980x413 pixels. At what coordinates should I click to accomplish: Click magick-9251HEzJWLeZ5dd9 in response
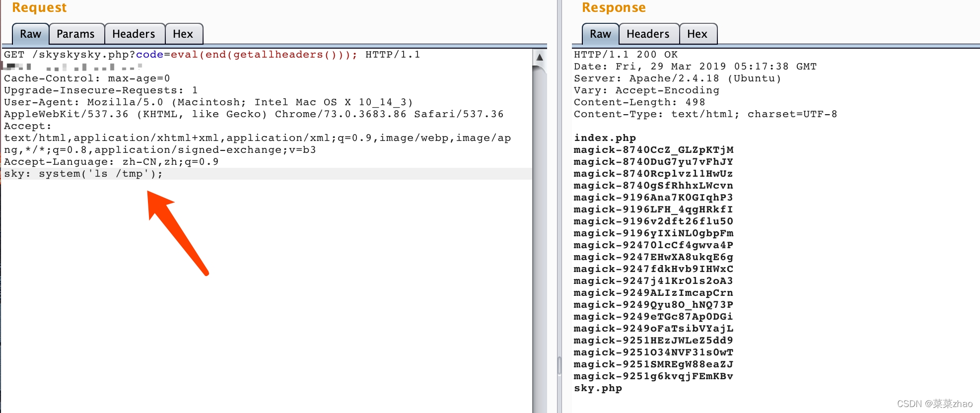tap(654, 341)
